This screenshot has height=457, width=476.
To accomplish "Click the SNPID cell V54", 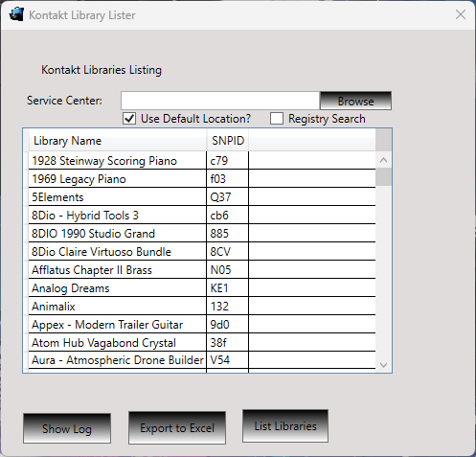I will tap(228, 360).
